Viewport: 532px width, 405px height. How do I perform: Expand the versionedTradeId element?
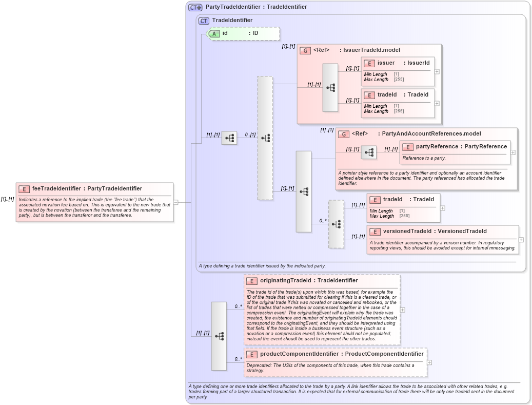[521, 240]
